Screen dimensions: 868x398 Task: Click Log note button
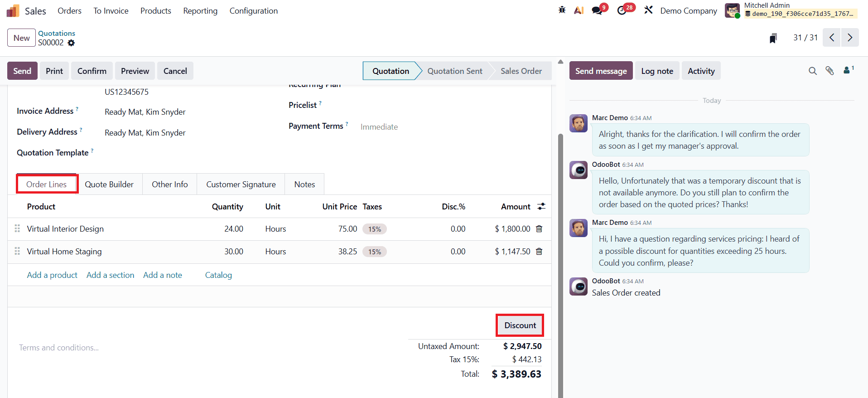point(657,71)
